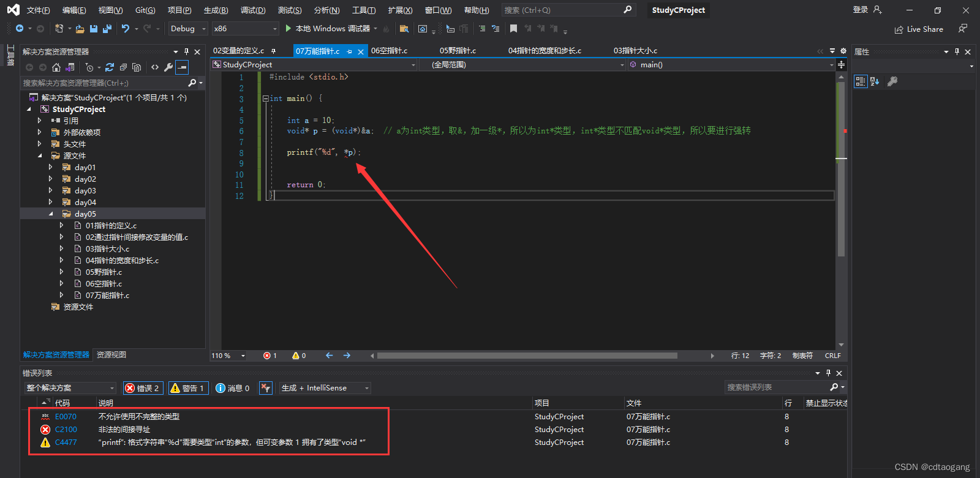Switch to the 03指针大小.c tab
This screenshot has width=980, height=478.
(x=635, y=51)
